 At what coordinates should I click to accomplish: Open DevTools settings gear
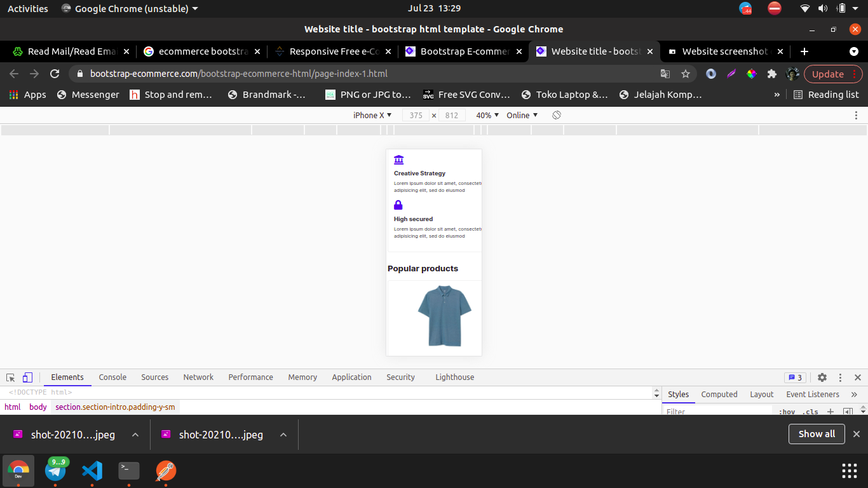(x=822, y=377)
